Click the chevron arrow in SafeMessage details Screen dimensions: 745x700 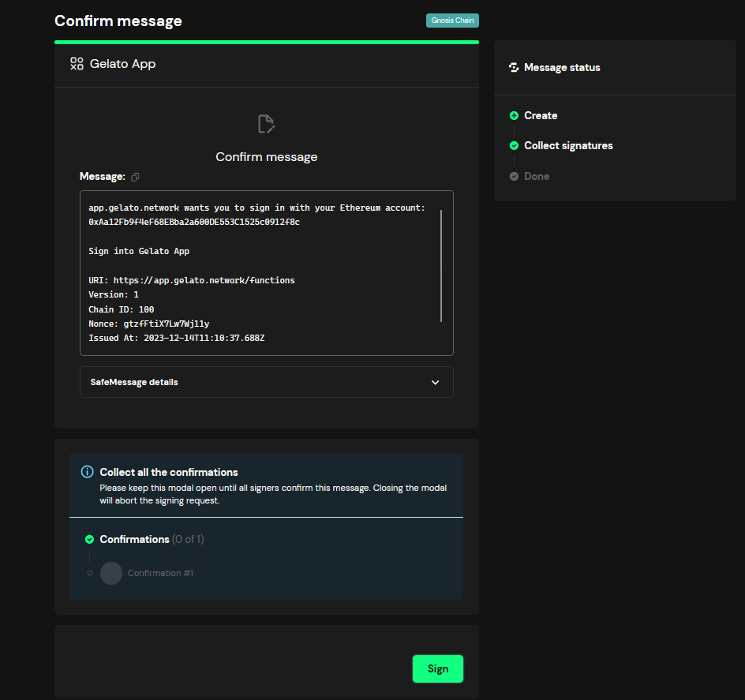click(435, 383)
